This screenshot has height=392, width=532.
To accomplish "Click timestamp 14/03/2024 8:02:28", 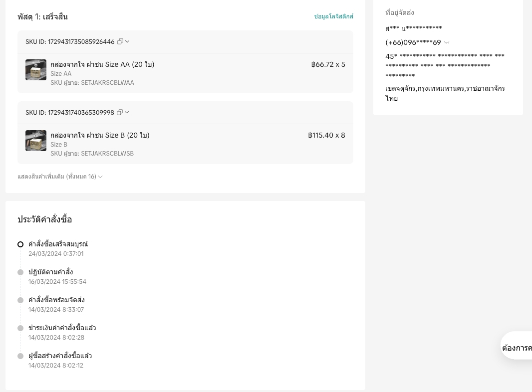I will [56, 338].
